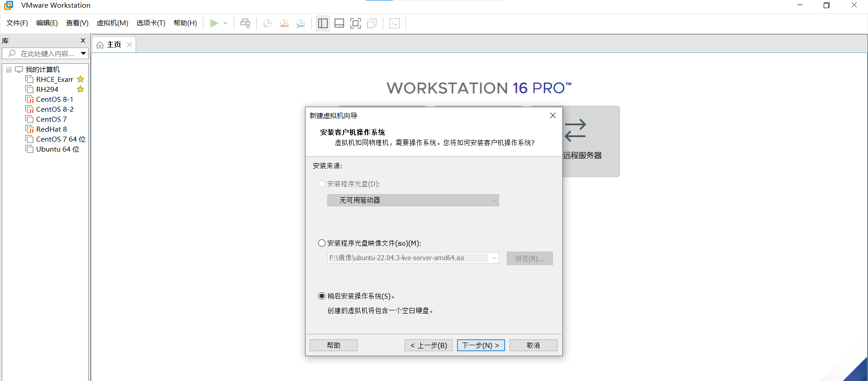Click the running-VM icon beside CentOS 8-1
868x381 pixels.
[29, 100]
